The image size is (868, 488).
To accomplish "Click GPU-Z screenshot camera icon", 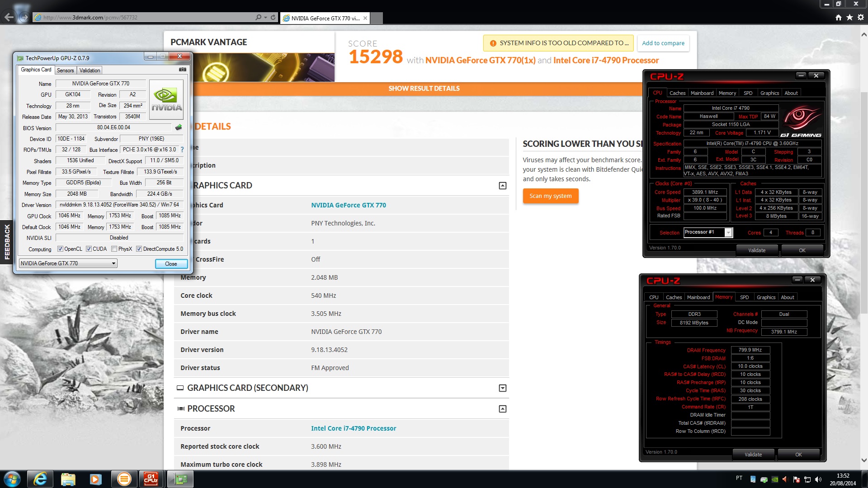I will [x=183, y=70].
